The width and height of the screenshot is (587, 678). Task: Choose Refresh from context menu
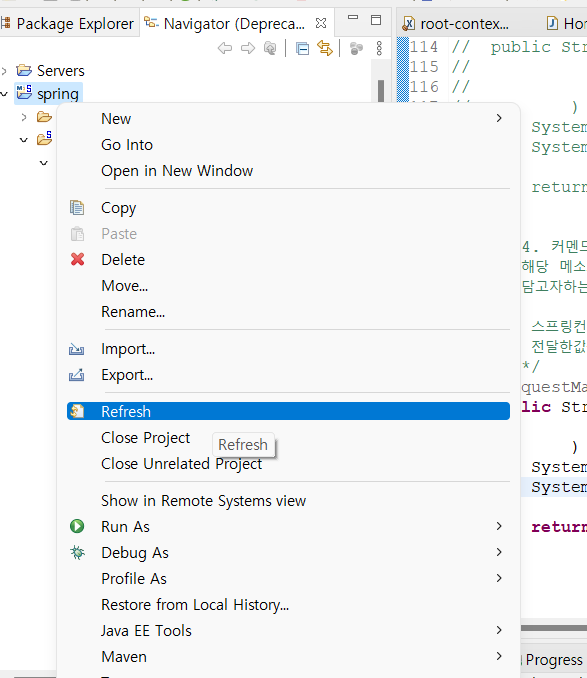coord(288,411)
